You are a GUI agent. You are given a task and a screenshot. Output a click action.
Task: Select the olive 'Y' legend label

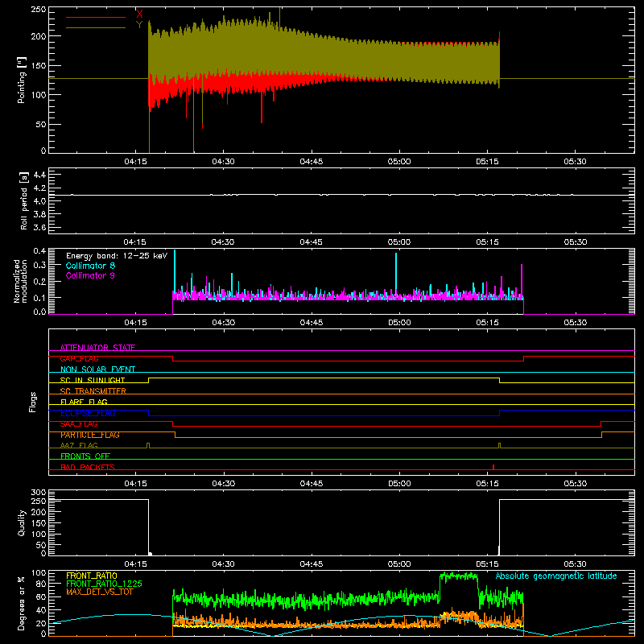point(139,25)
